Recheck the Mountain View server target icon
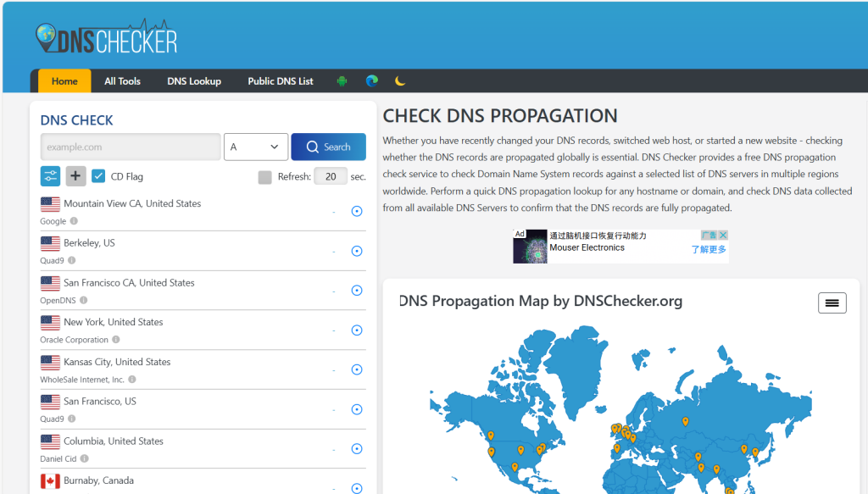Screen dimensions: 868x494 click(x=357, y=211)
